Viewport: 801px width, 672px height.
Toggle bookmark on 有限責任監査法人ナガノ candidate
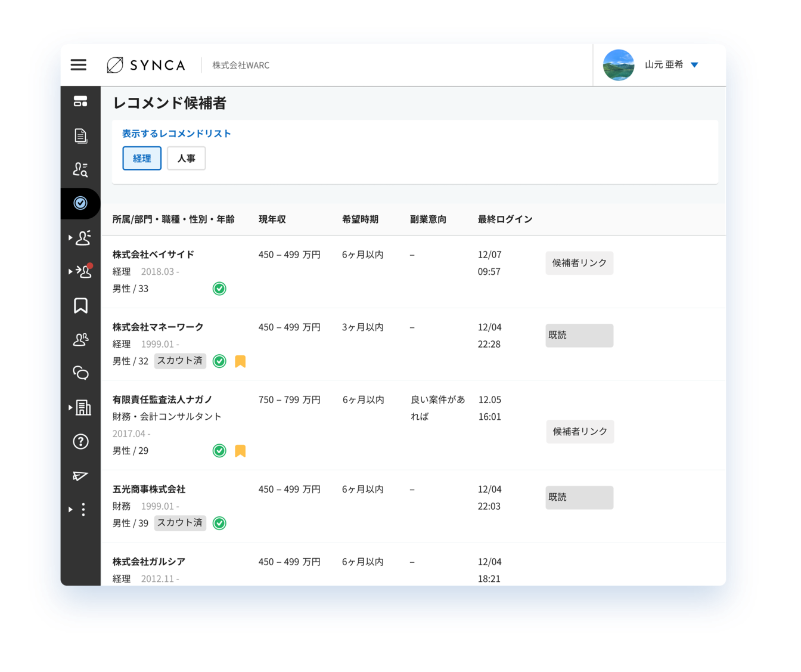click(x=240, y=451)
